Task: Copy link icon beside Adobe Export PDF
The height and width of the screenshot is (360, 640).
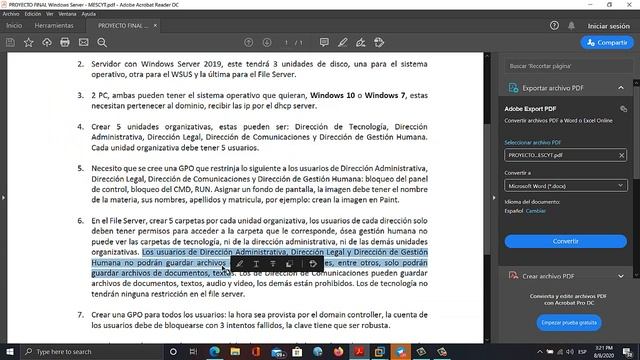Action: pos(623,109)
